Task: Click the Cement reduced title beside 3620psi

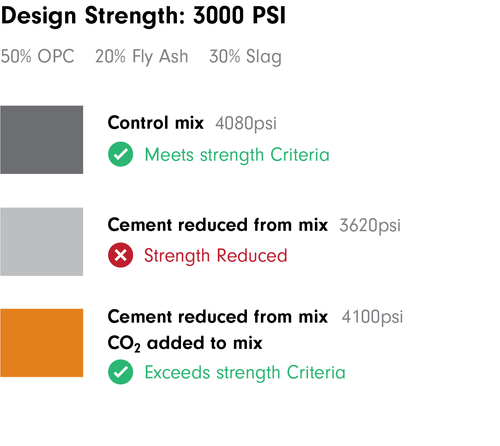Action: (218, 225)
